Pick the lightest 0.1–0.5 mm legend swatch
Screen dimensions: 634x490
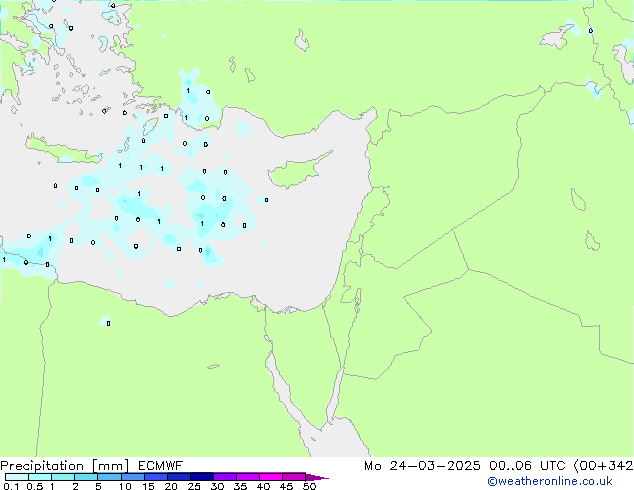[17, 477]
